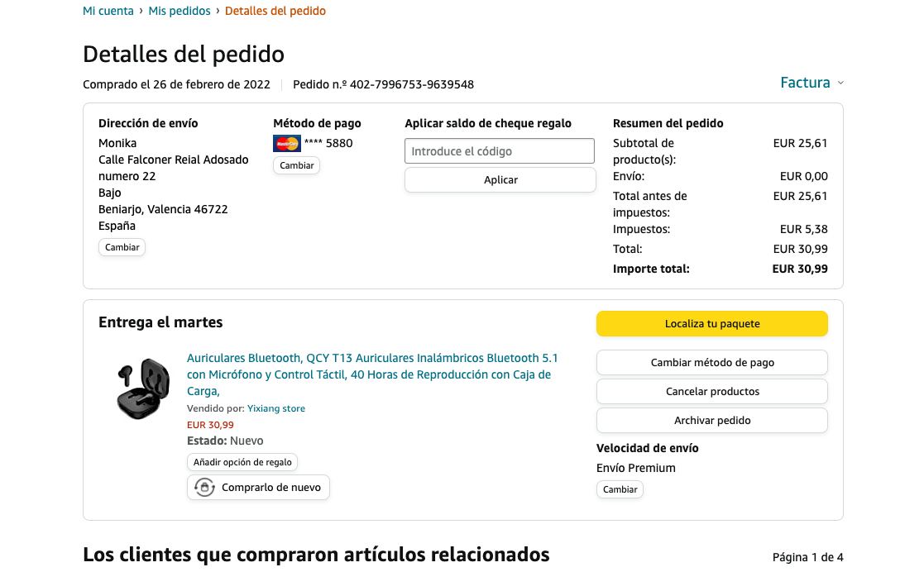The height and width of the screenshot is (572, 924).
Task: Click the yellow Localiza tu paquete button
Action: tap(711, 324)
